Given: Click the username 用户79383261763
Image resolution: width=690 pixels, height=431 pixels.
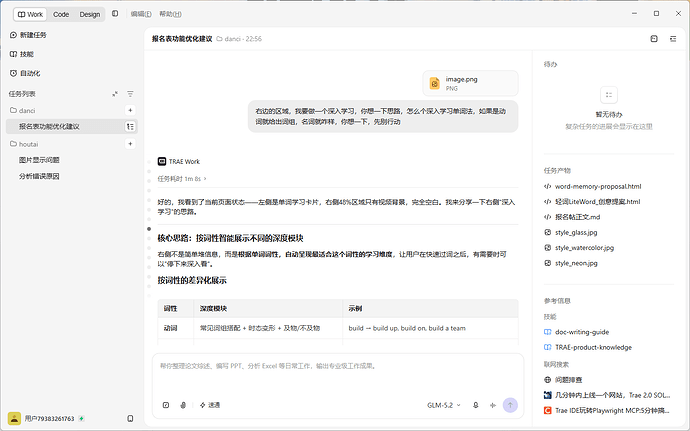Looking at the screenshot, I should point(49,419).
